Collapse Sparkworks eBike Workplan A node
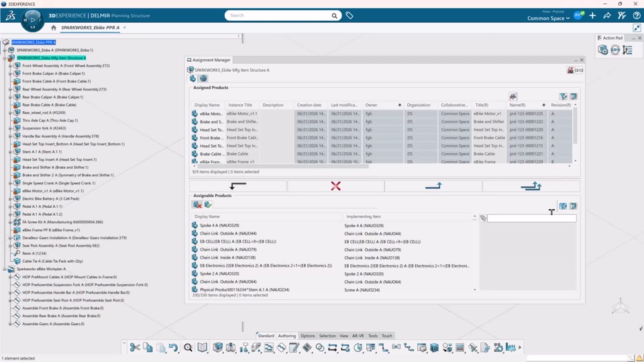This screenshot has width=644, height=362. click(x=5, y=269)
